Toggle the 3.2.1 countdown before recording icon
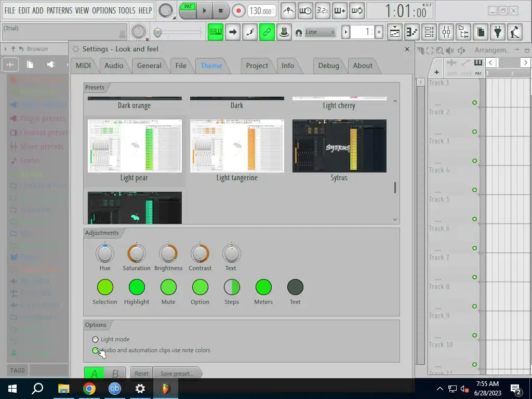The width and height of the screenshot is (532, 399). [x=322, y=11]
